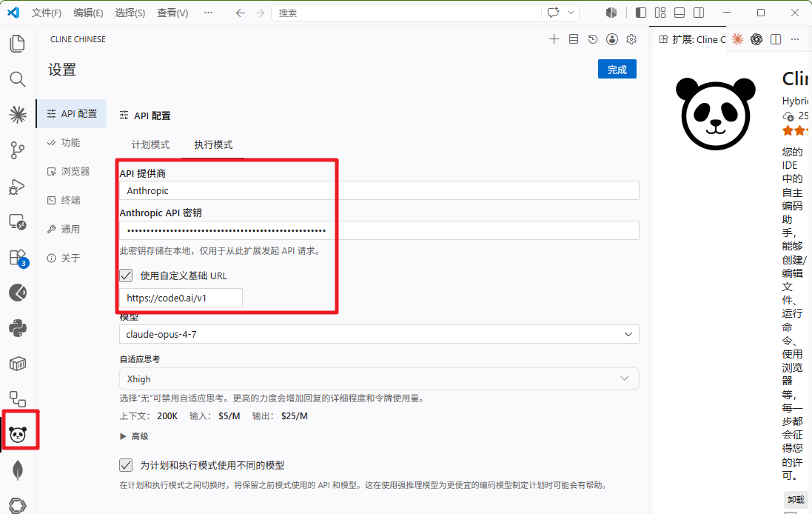Select the 功能 settings section
This screenshot has height=514, width=812.
72,142
